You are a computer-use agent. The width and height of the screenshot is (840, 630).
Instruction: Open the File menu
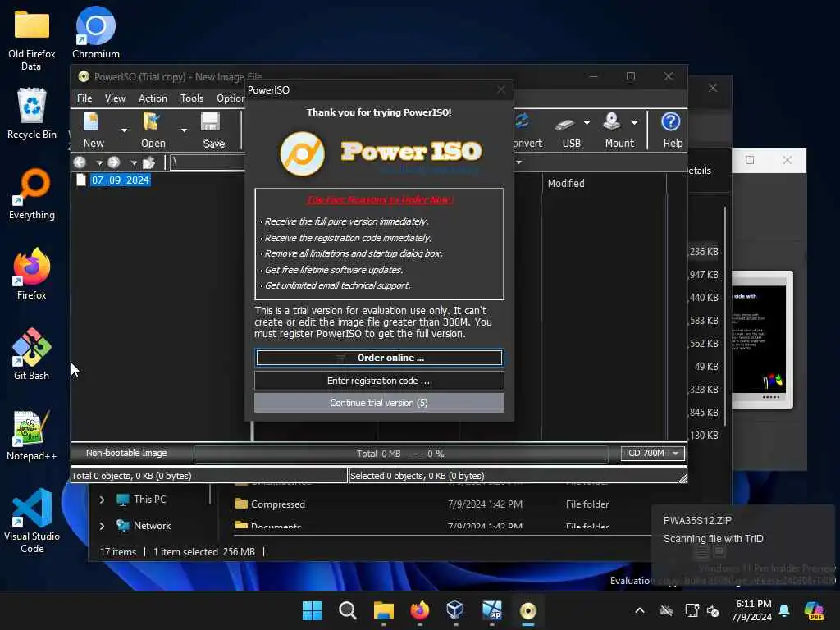(x=84, y=98)
